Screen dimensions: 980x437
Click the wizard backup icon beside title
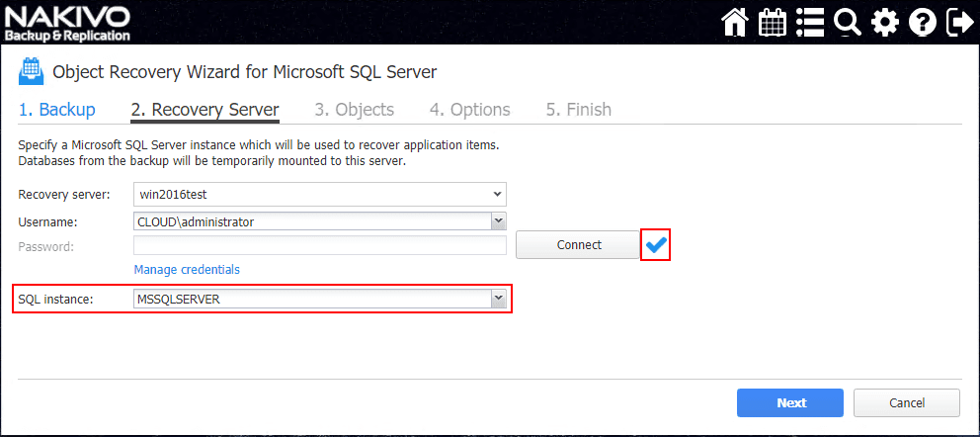point(31,71)
